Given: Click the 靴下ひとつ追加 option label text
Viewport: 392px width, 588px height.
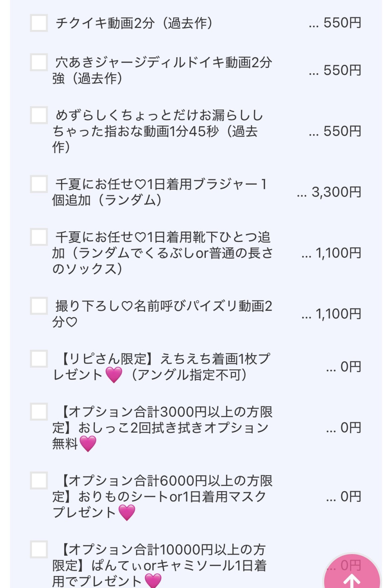Looking at the screenshot, I should pos(163,253).
